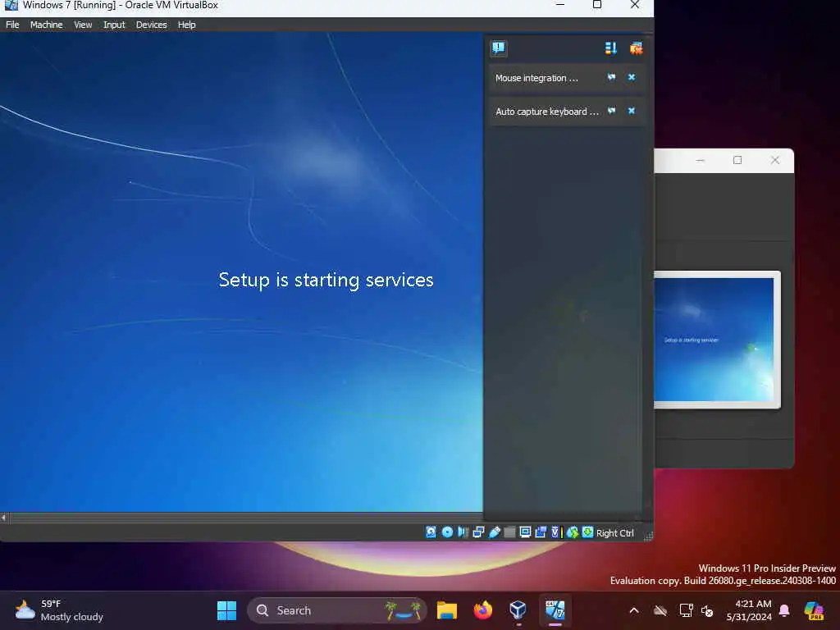
Task: Select the Windows 7 VM taskbar icon
Action: [x=555, y=610]
